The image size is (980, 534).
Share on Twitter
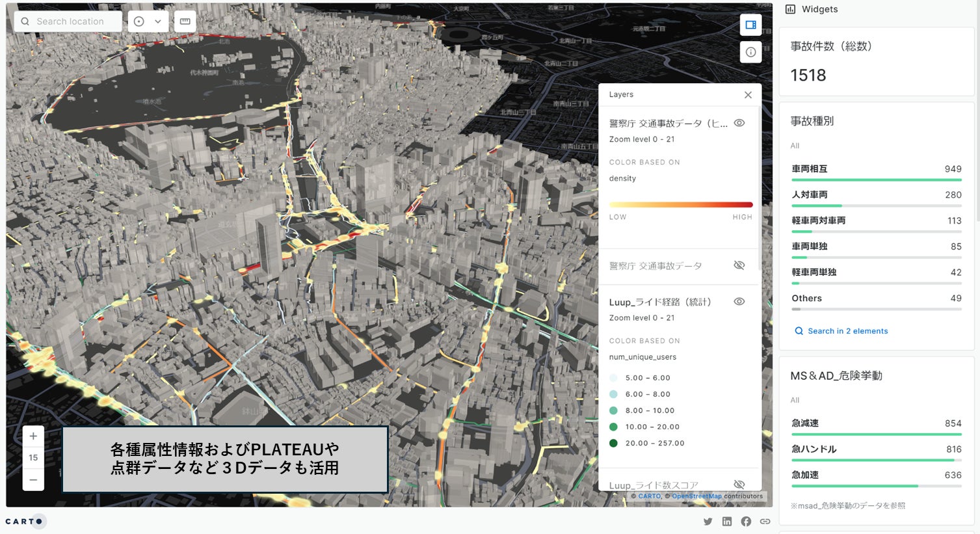tap(708, 522)
